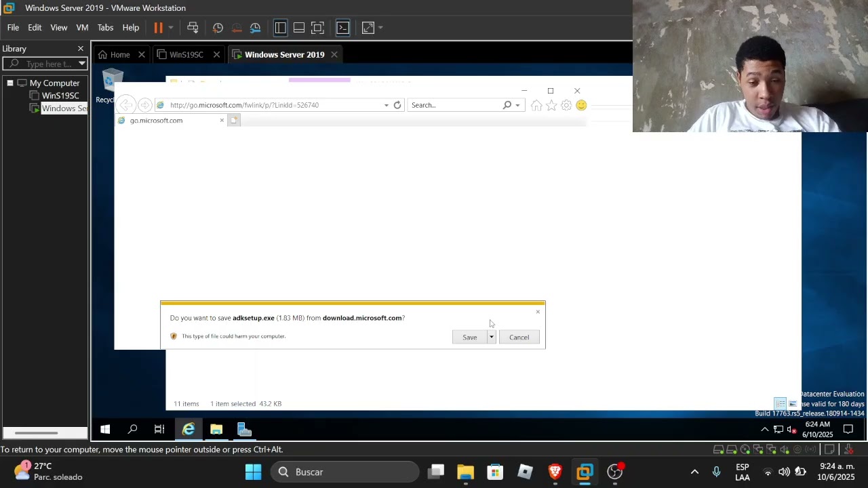
Task: Open Internet Explorer favorites star
Action: tap(551, 105)
